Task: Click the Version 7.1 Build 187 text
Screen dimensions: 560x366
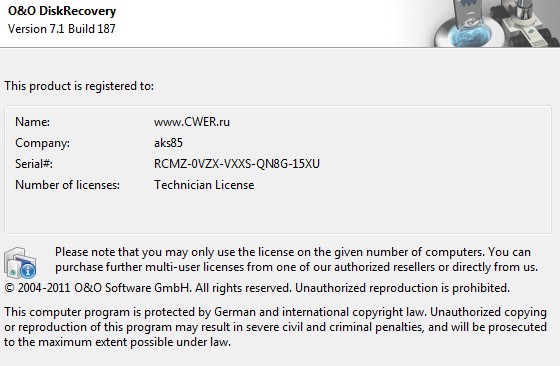Action: pyautogui.click(x=62, y=29)
